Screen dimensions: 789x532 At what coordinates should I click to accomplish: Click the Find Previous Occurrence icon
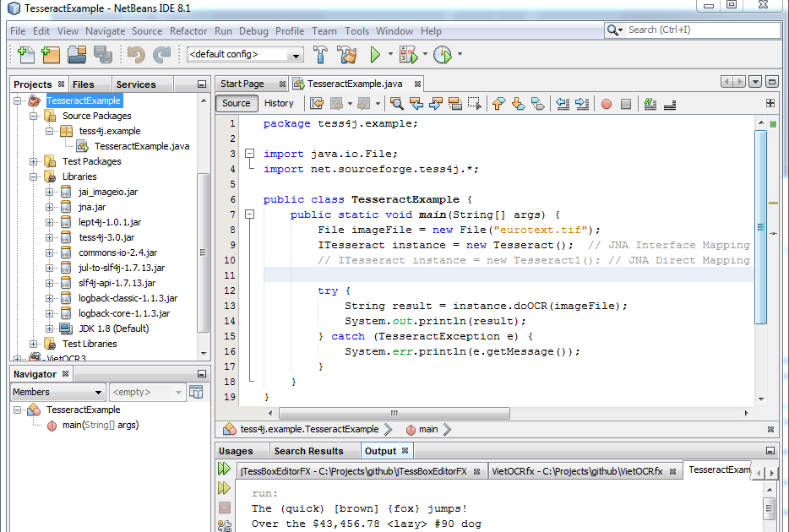[x=416, y=104]
